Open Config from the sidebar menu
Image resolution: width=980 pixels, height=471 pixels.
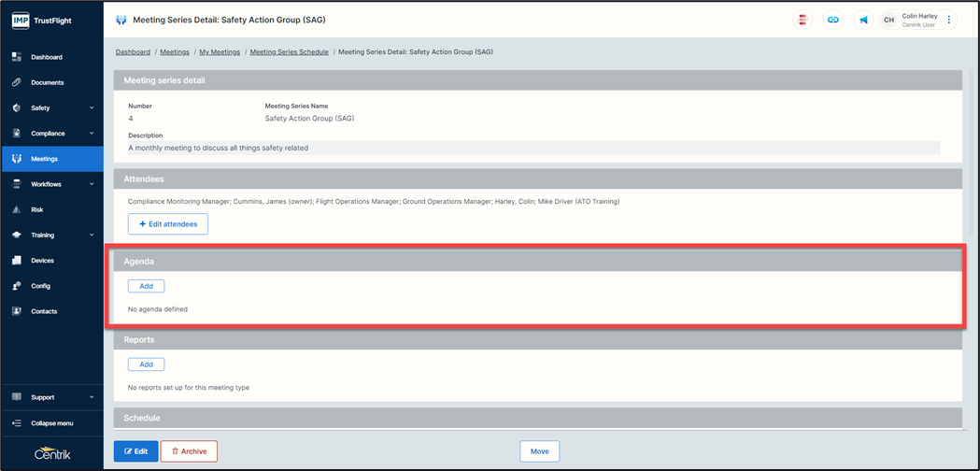pos(40,286)
